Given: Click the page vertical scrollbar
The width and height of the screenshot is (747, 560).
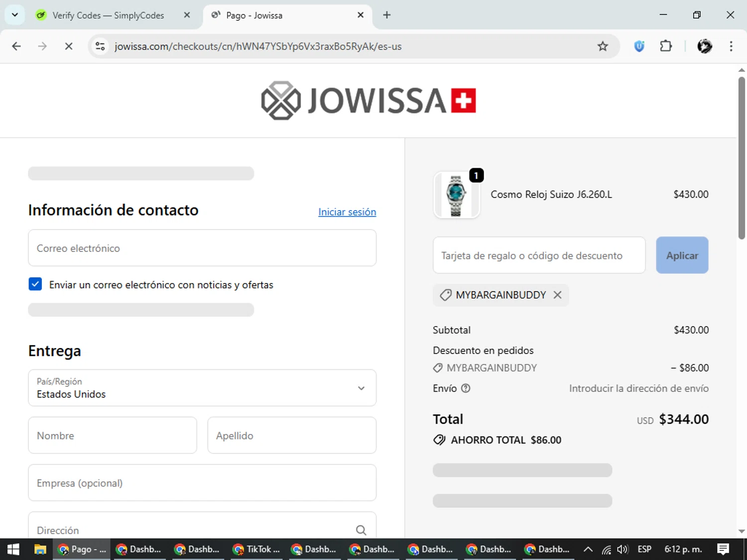Looking at the screenshot, I should click(x=742, y=158).
